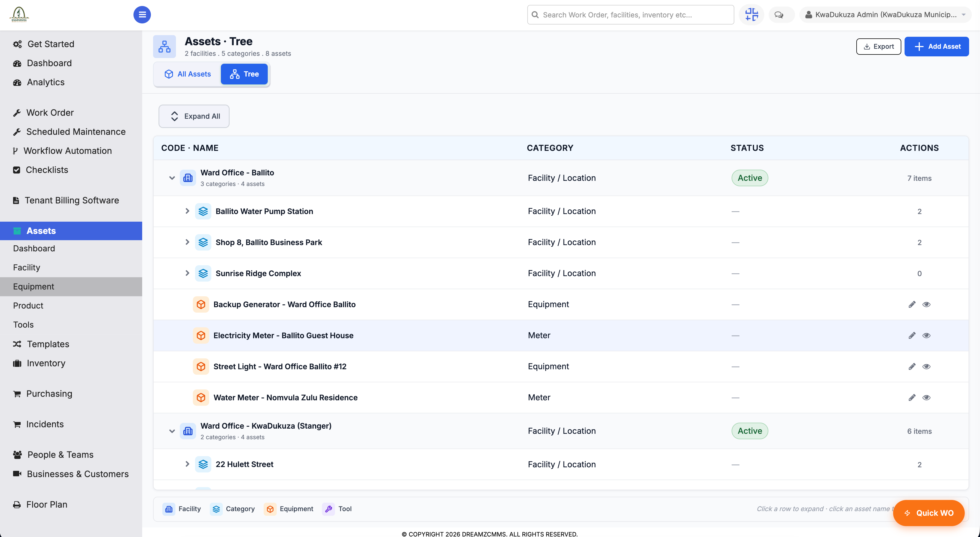
Task: Select the Tree view tab
Action: click(x=244, y=74)
